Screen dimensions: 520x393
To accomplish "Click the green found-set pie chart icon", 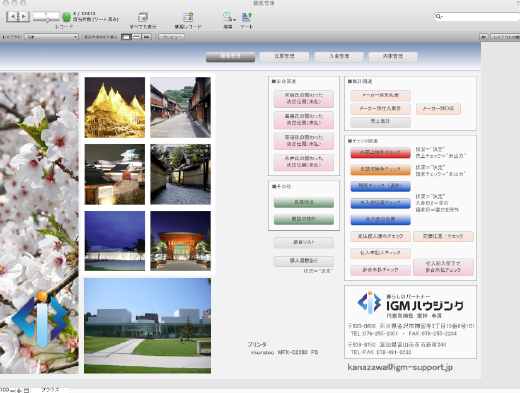I will (x=66, y=17).
